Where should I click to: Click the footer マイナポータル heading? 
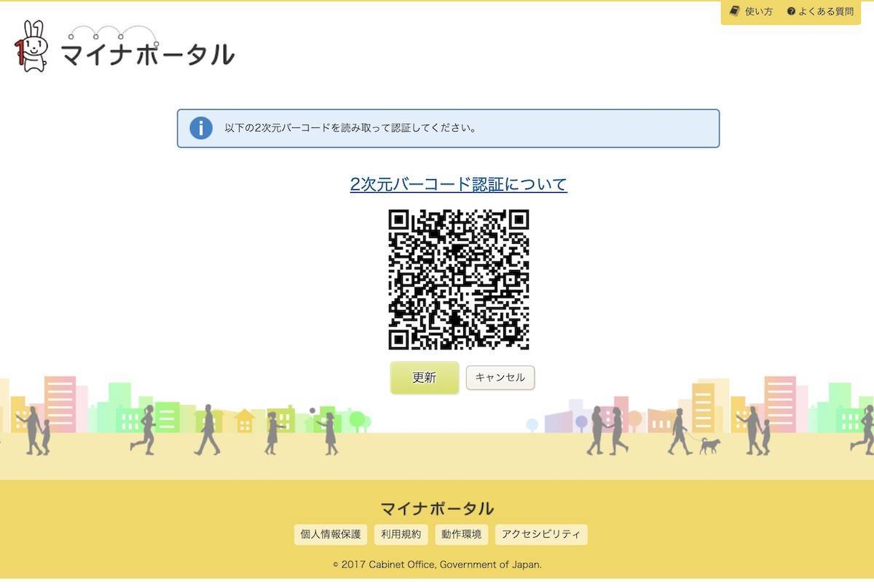click(437, 509)
